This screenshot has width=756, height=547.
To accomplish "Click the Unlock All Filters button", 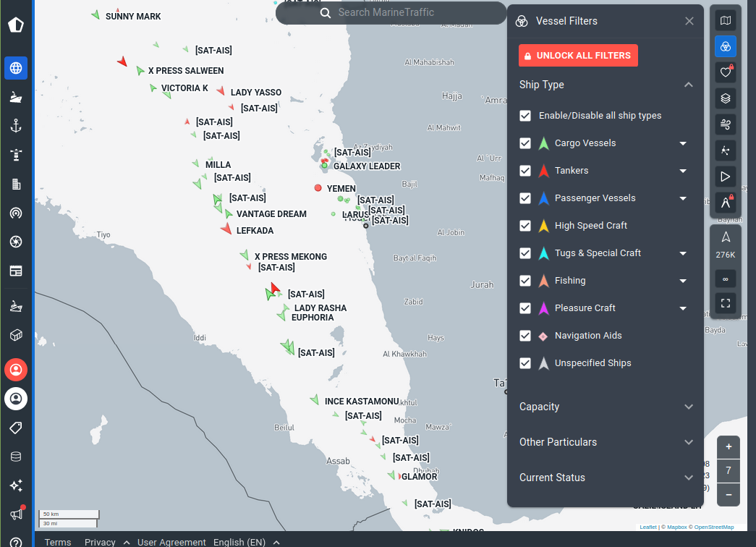I will pyautogui.click(x=578, y=56).
